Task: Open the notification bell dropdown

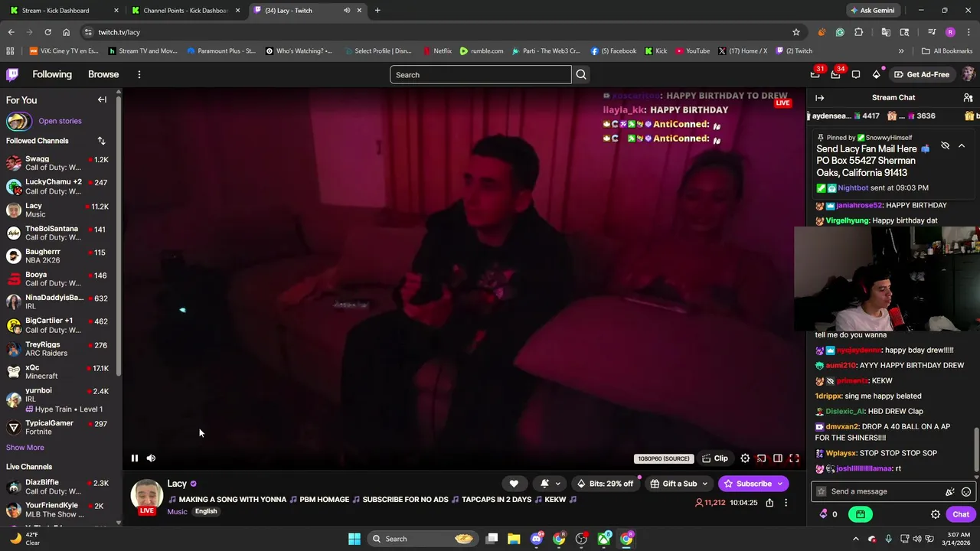Action: [x=550, y=484]
